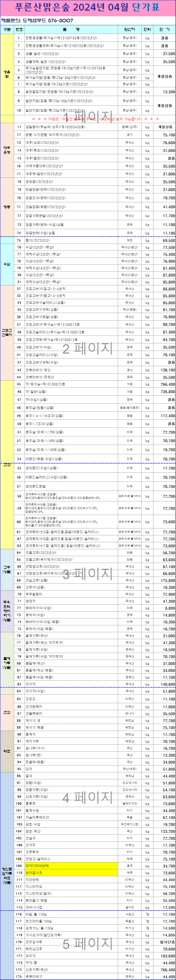
Task: Select the 피스타치오(탈각) item cell
Action: coord(71,893)
